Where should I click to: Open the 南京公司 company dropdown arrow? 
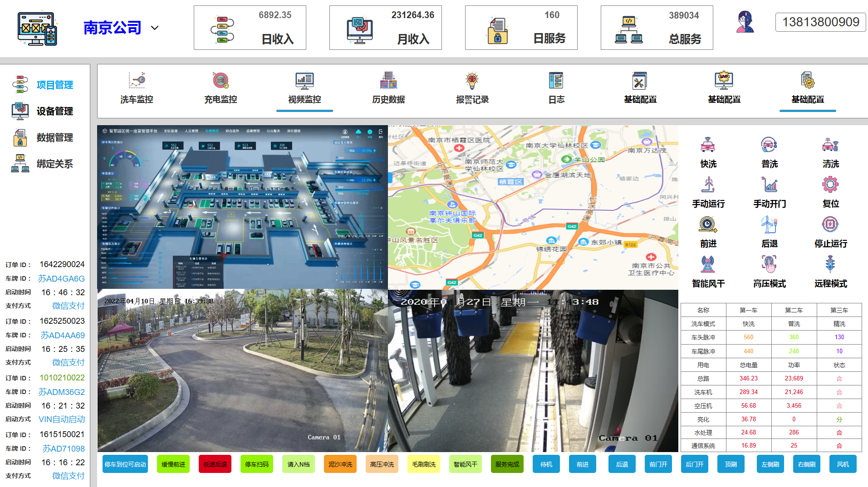[155, 28]
